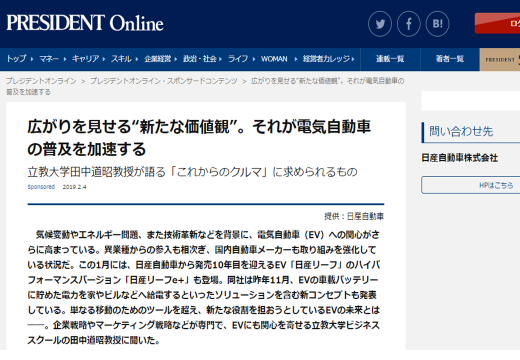Click the HPはこちら button
520x360 pixels.
(x=471, y=185)
